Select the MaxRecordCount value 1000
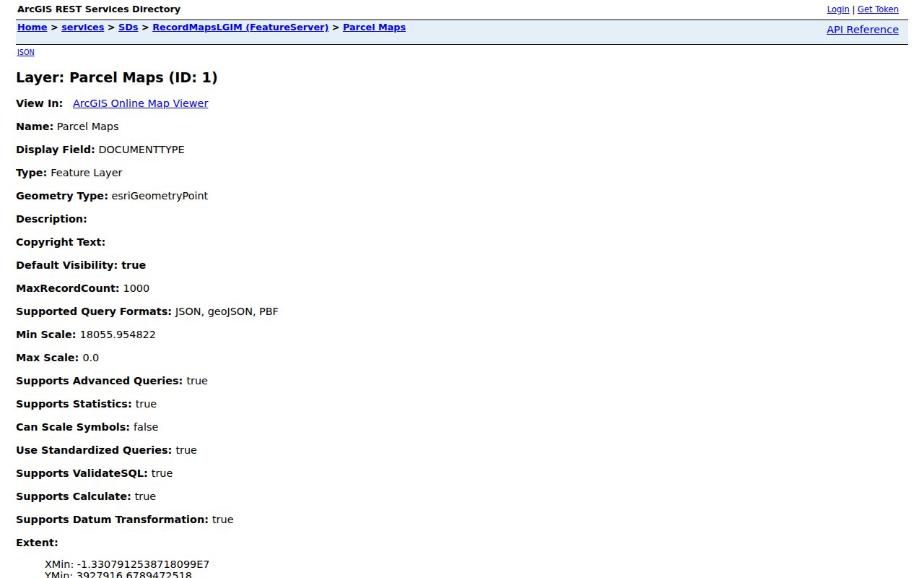This screenshot has width=924, height=578. pos(136,288)
